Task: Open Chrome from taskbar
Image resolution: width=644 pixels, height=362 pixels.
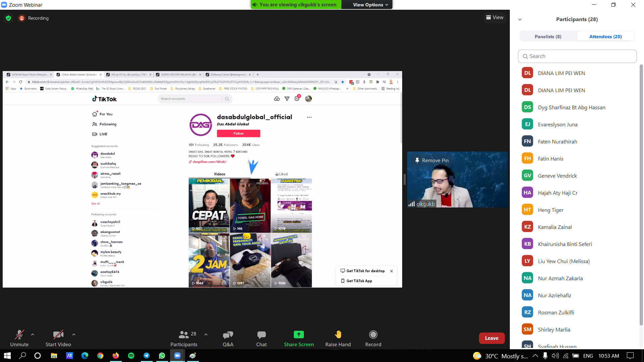Action: [x=100, y=356]
